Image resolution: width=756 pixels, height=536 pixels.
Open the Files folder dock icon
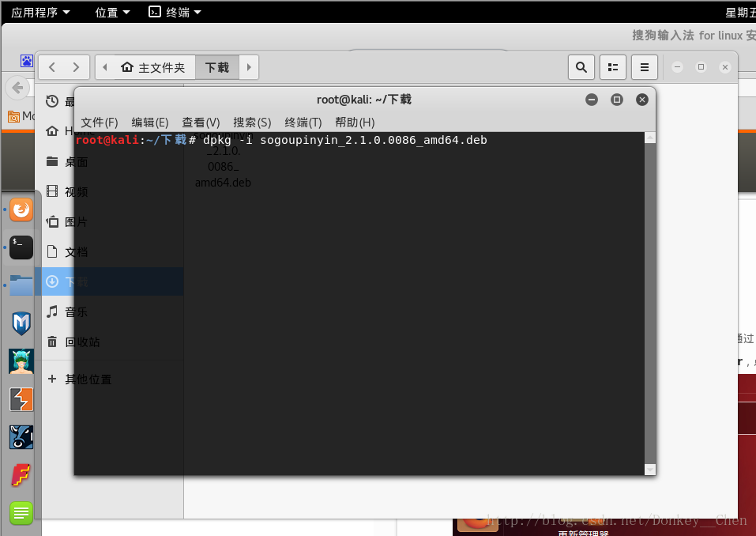click(x=21, y=285)
